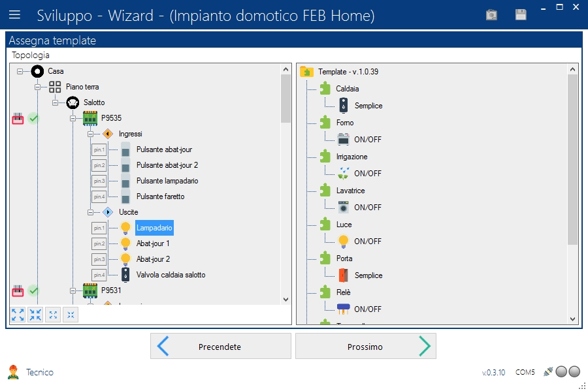Click the Caldaia Semplice boiler template icon
Viewport: 588px width, 391px height.
[343, 106]
